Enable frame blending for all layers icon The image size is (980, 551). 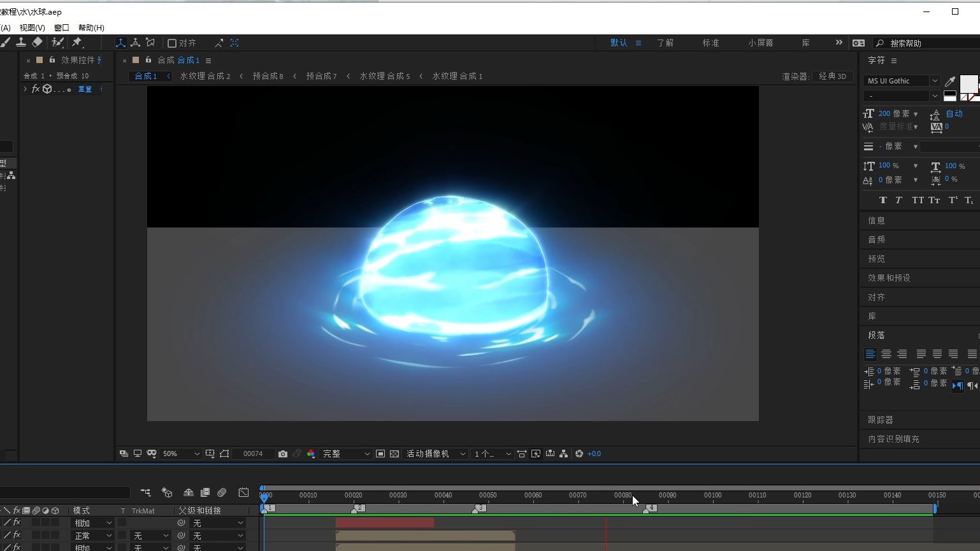point(205,492)
